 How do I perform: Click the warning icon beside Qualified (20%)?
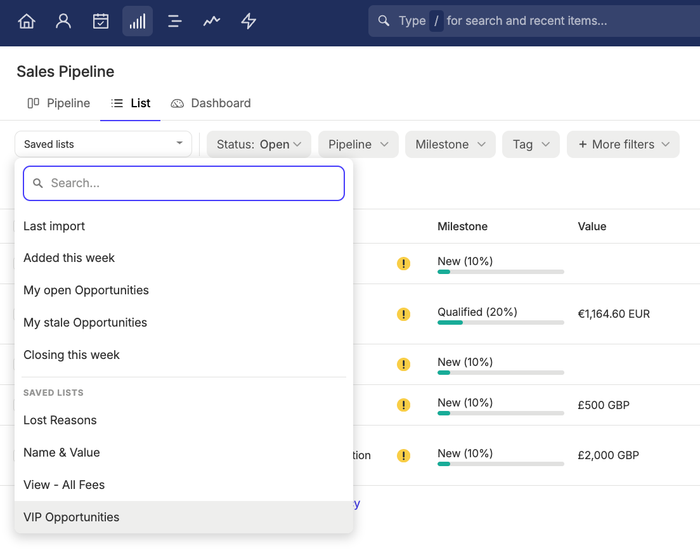(404, 314)
